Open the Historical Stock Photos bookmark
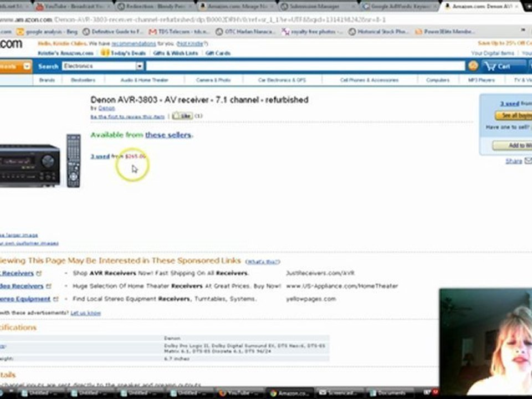Image resolution: width=532 pixels, height=399 pixels. [378, 32]
